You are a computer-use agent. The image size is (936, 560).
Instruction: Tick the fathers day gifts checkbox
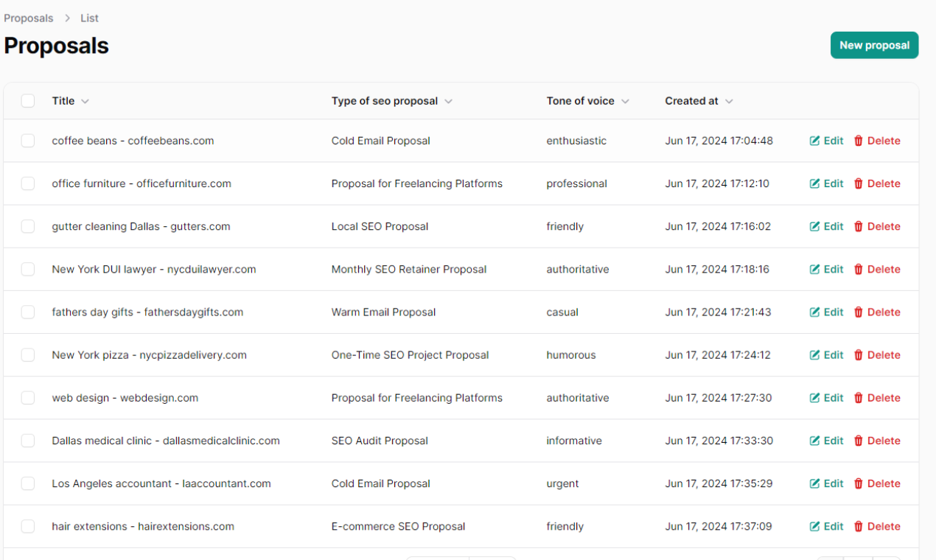[28, 312]
